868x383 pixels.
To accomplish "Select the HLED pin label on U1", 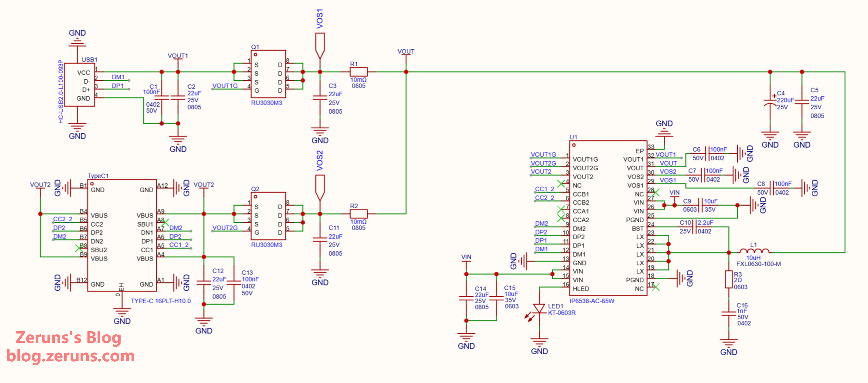I will point(581,289).
